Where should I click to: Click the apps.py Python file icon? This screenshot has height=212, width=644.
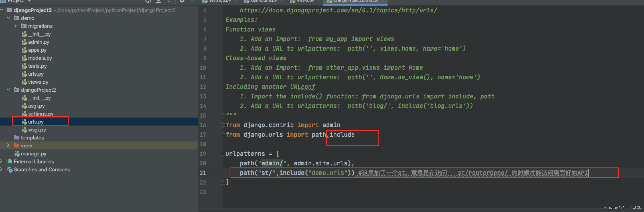pyautogui.click(x=24, y=50)
